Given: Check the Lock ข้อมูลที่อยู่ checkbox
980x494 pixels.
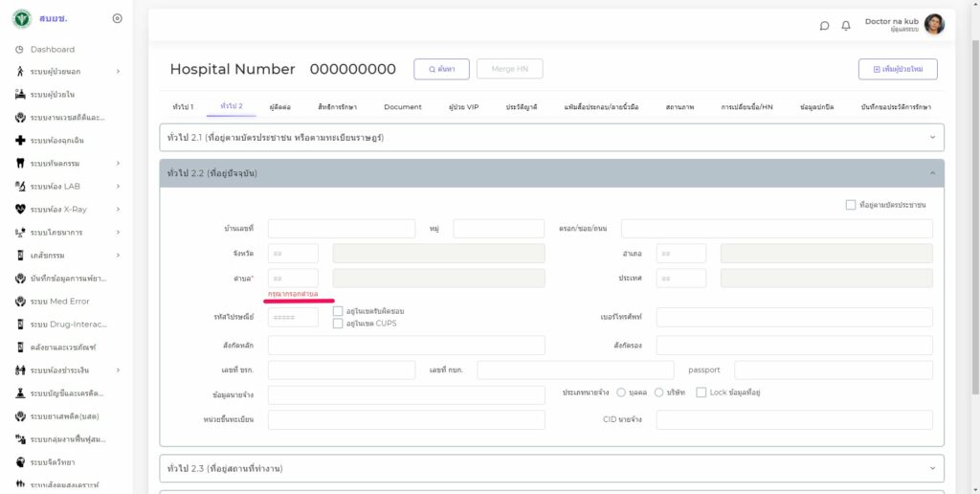Looking at the screenshot, I should pos(702,393).
